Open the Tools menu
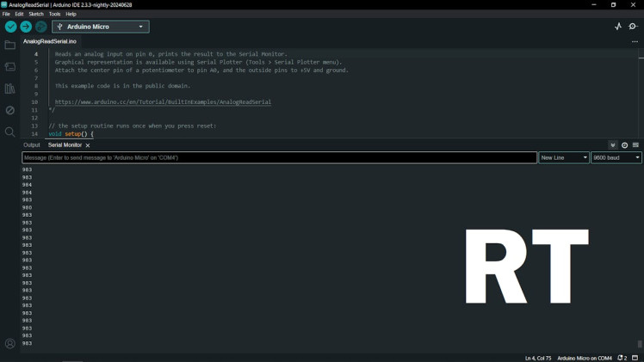This screenshot has width=644, height=362. tap(54, 14)
